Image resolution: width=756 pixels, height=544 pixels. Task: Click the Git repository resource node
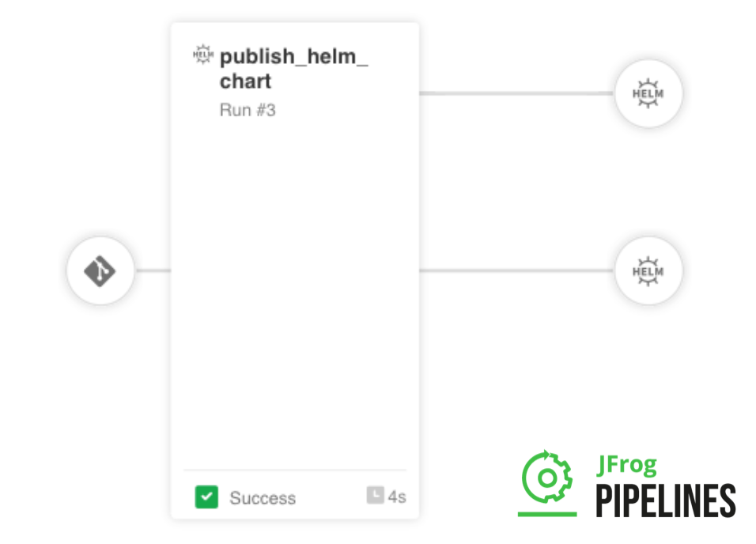(100, 272)
